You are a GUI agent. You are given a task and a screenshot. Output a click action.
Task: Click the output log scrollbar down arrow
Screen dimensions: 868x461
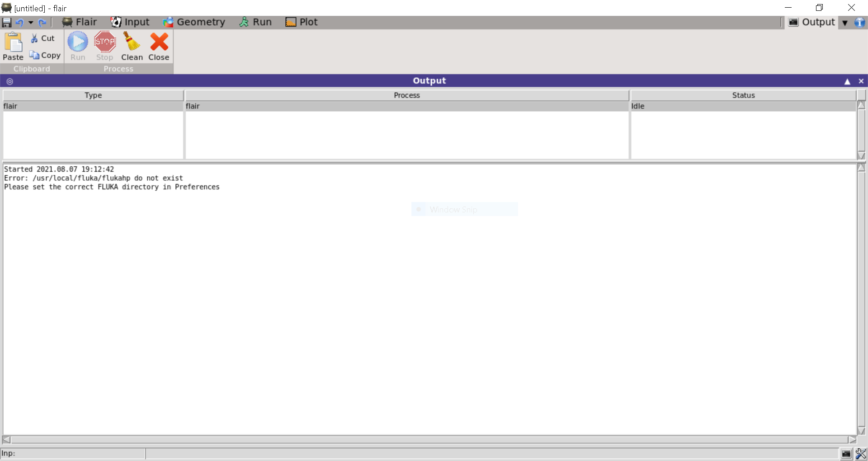pos(862,431)
